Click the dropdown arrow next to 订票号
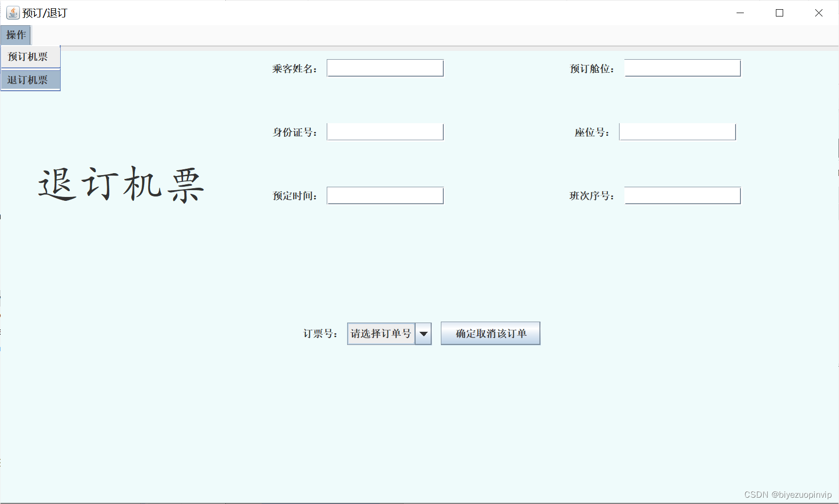The width and height of the screenshot is (839, 504). tap(423, 333)
